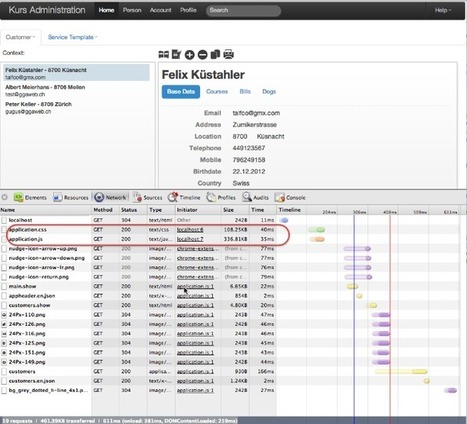Focus the Search field in navbar

coord(243,10)
